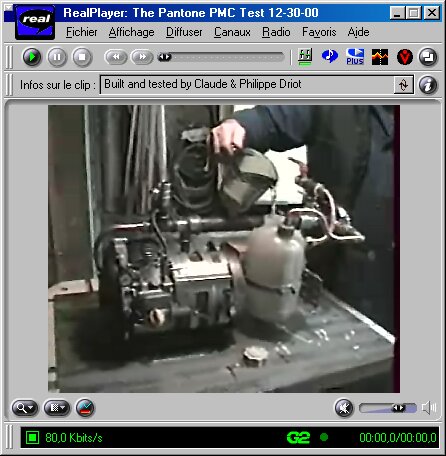Open the video settings dropdown button
446x456 pixels.
tap(57, 407)
